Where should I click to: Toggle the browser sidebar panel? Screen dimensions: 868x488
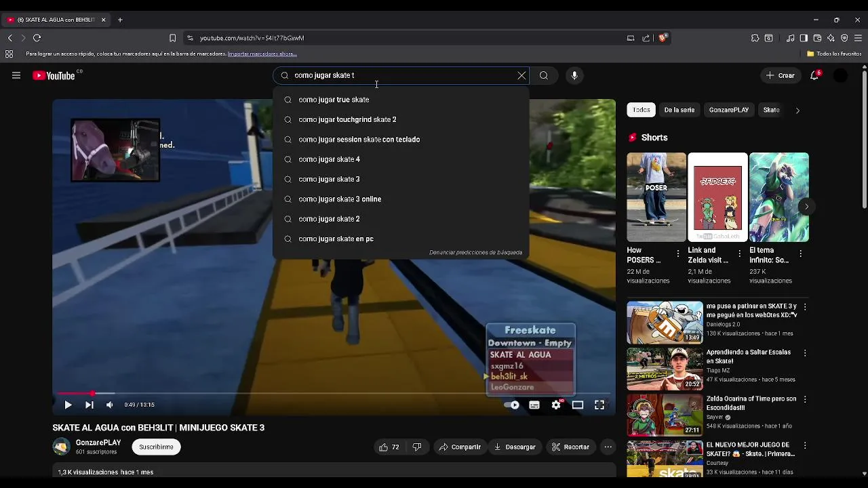tap(804, 38)
